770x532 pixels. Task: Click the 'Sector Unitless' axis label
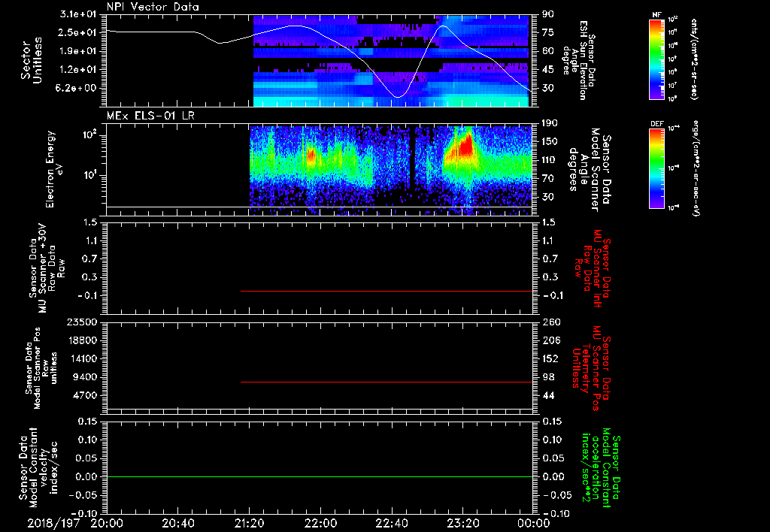31,60
